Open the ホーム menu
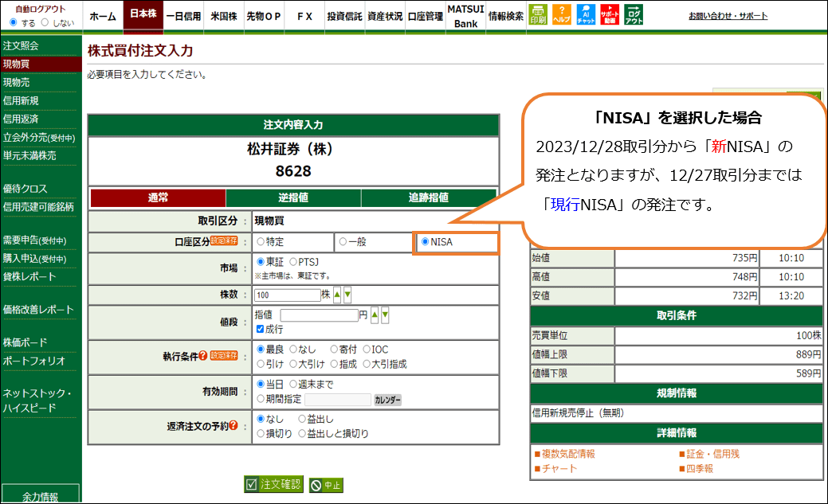828x504 pixels. pos(103,17)
